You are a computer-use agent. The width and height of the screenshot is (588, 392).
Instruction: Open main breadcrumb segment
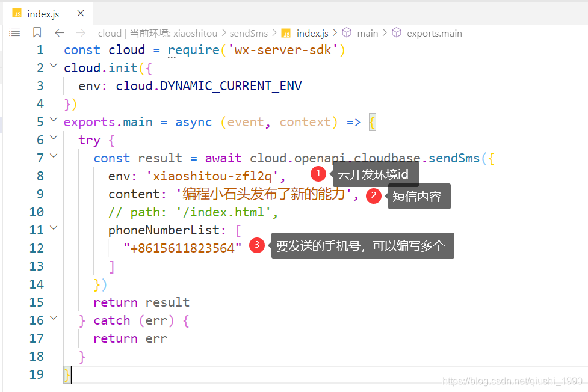368,33
